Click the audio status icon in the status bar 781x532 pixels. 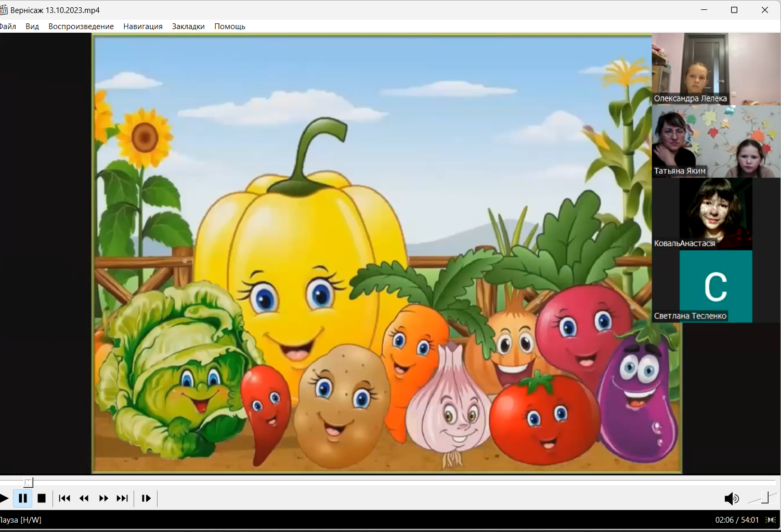tap(771, 520)
